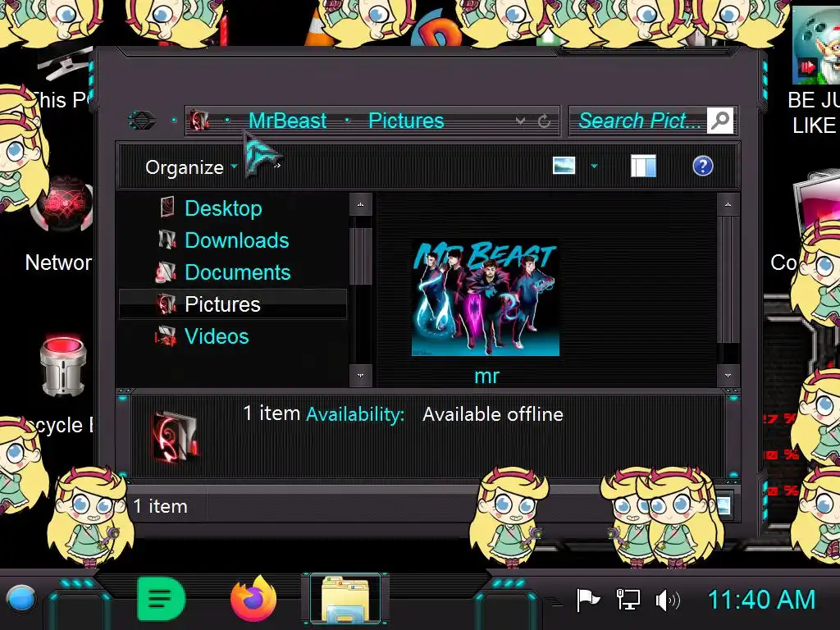Click the volume speaker icon in the tray
The width and height of the screenshot is (840, 630).
(668, 600)
